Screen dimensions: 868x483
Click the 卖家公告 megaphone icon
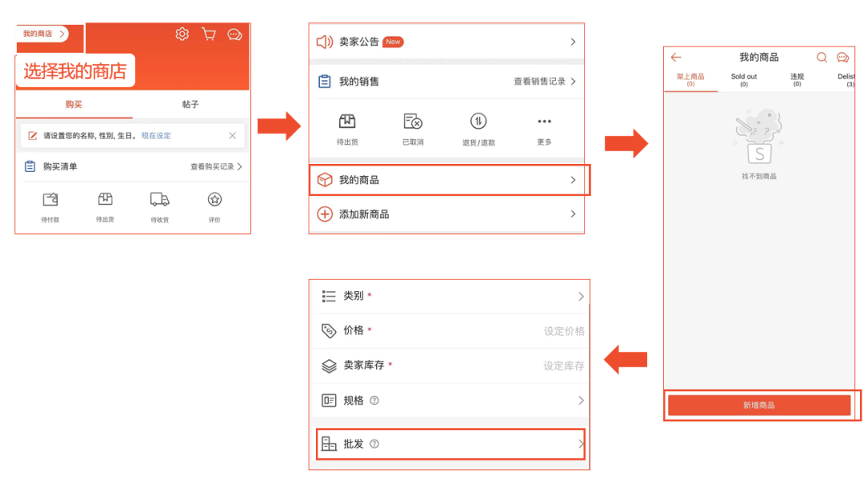(x=325, y=42)
